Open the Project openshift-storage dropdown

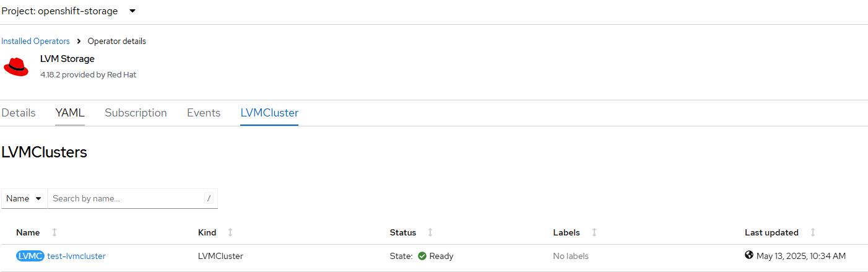coord(69,11)
